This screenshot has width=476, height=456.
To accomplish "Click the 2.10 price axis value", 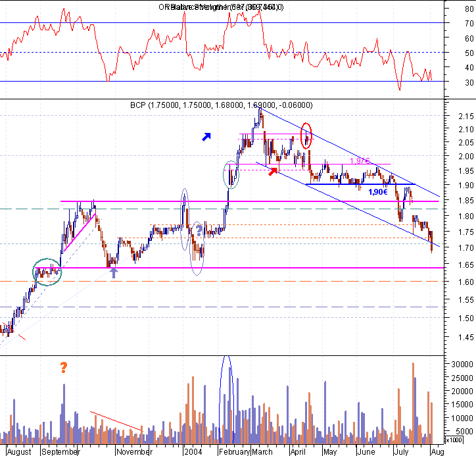I will [x=466, y=130].
